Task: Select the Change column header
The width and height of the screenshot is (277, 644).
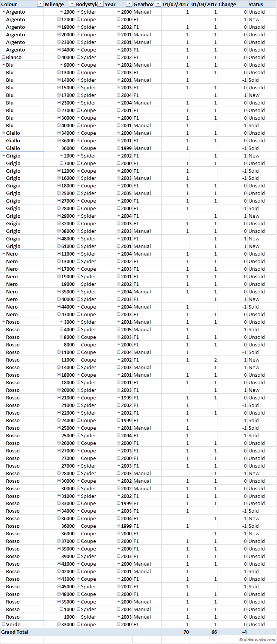Action: (x=227, y=4)
